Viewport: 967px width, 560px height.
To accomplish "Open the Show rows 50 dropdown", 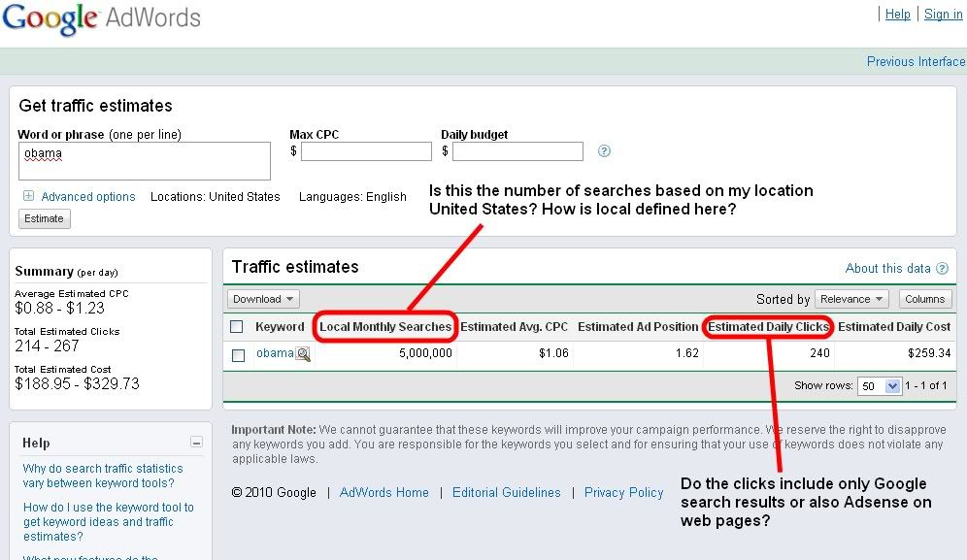I will point(880,386).
